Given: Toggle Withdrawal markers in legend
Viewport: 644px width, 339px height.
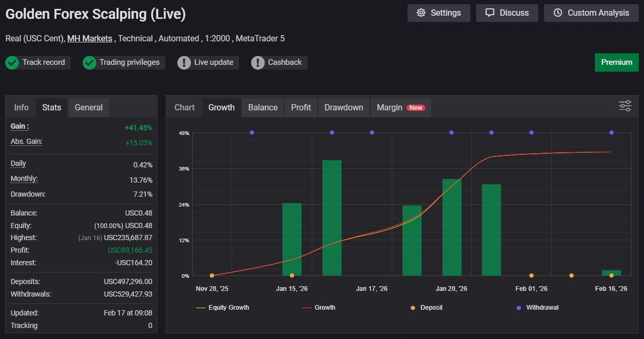Looking at the screenshot, I should pos(537,308).
